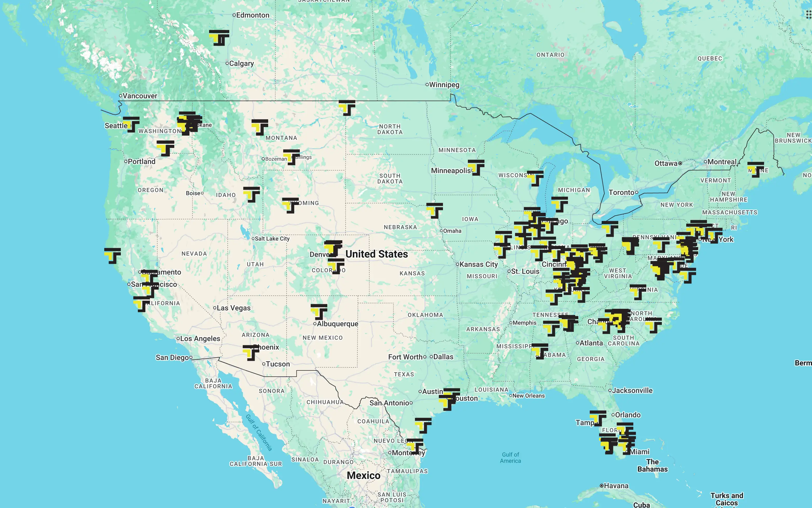812x508 pixels.
Task: Click the bold United States country label
Action: (x=377, y=254)
